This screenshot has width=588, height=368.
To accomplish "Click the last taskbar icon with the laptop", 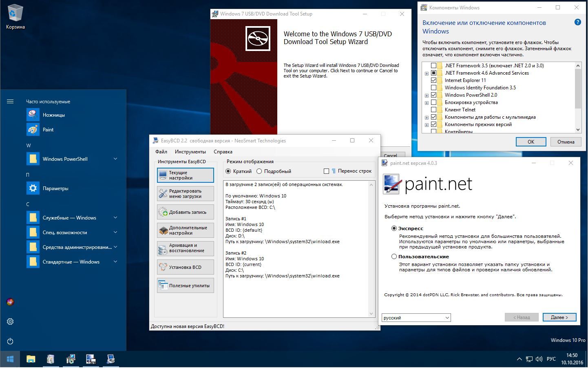I will 111,359.
